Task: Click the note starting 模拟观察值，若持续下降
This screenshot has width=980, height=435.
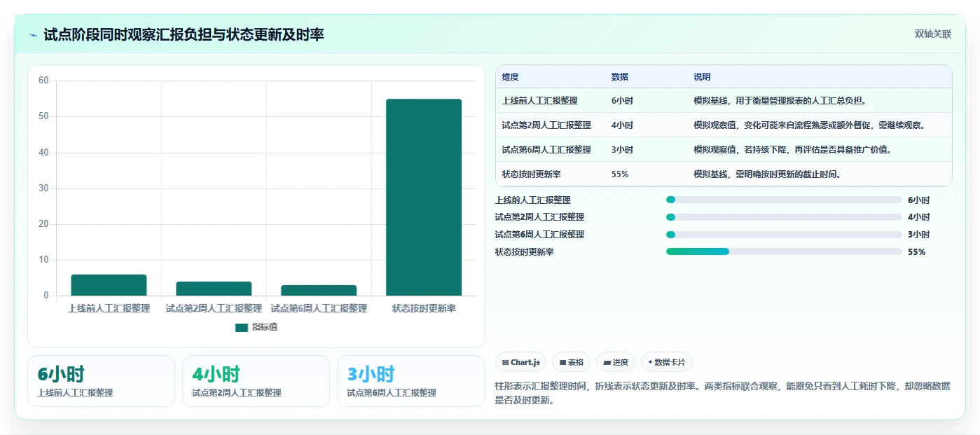Action: tap(794, 150)
